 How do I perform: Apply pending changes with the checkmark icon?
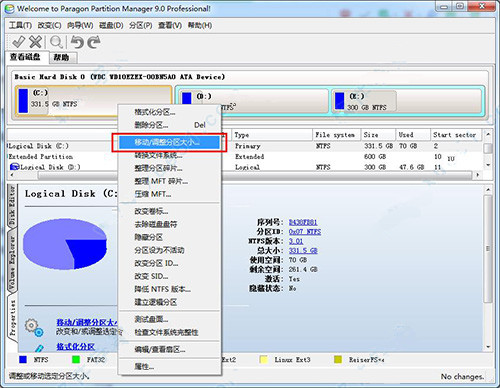pyautogui.click(x=18, y=42)
